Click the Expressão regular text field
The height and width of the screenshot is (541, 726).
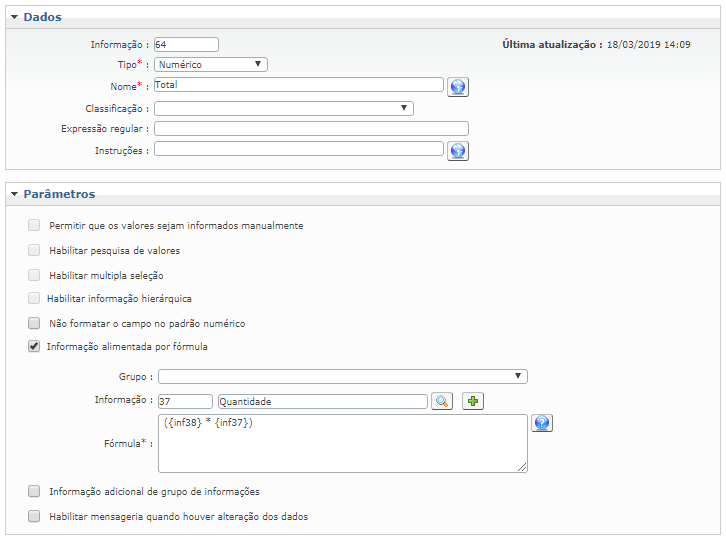coord(310,129)
